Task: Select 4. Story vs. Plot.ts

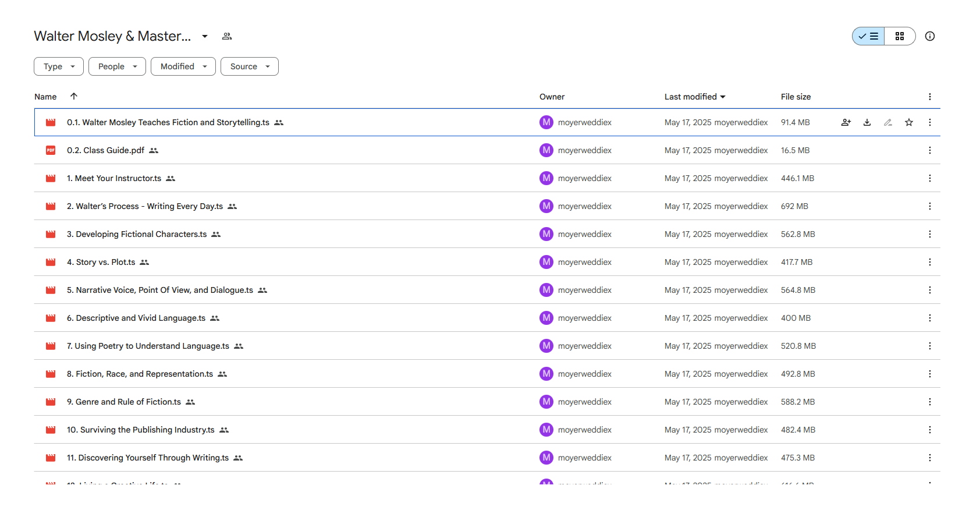Action: pyautogui.click(x=487, y=262)
